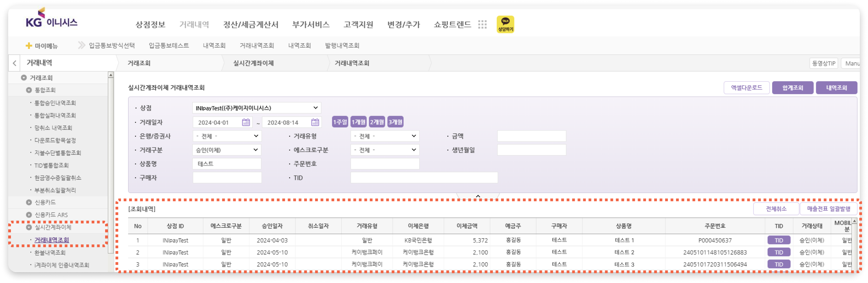The height and width of the screenshot is (283, 868).
Task: Click 매출전표 일괄발행 button
Action: point(828,209)
